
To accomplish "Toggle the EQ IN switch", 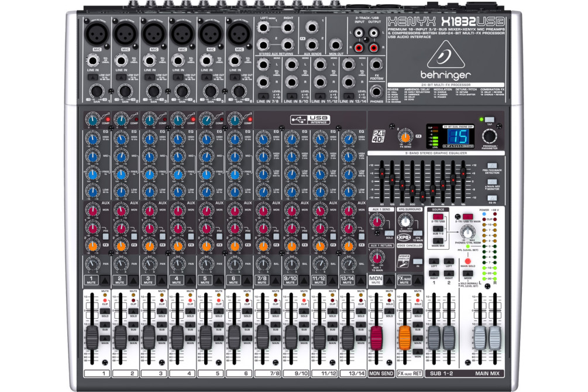I will tap(492, 198).
